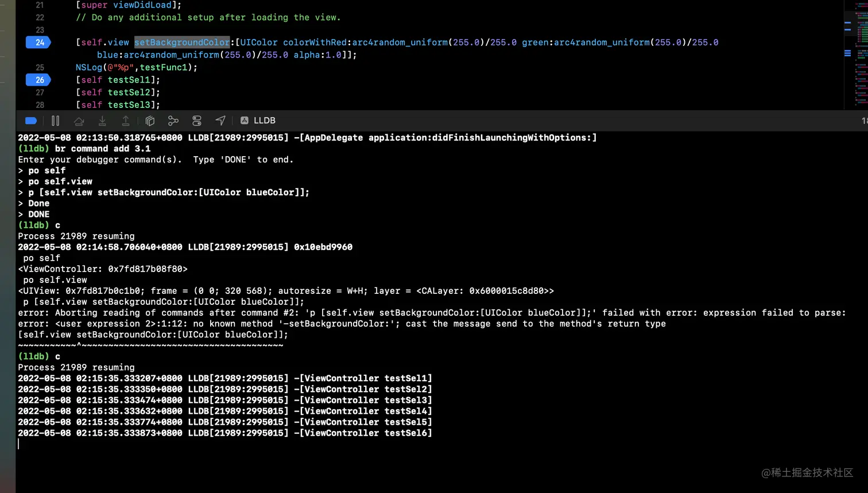
Task: Click the 'br command add 3.1' console line
Action: 84,149
